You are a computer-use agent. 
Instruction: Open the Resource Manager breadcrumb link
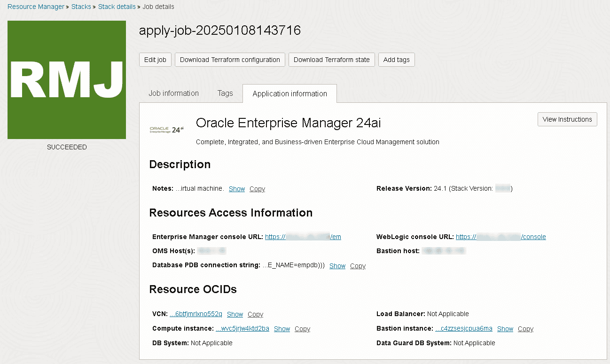point(36,7)
